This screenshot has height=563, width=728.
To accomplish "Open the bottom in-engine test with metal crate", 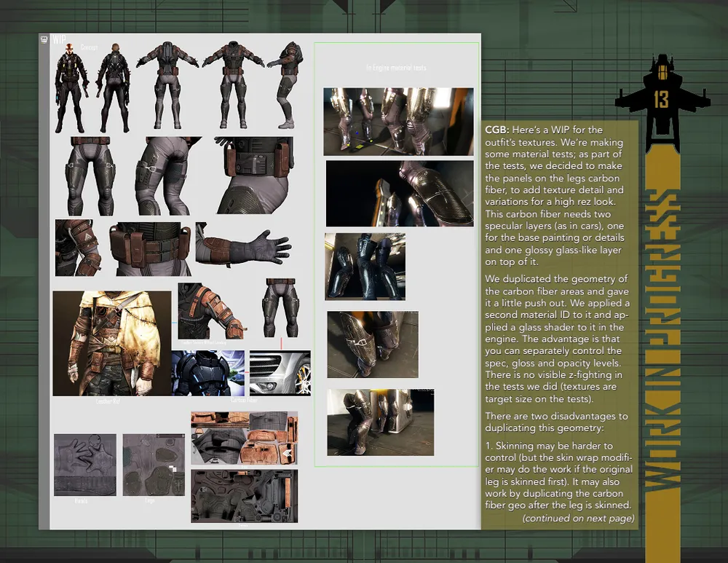I will (380, 422).
